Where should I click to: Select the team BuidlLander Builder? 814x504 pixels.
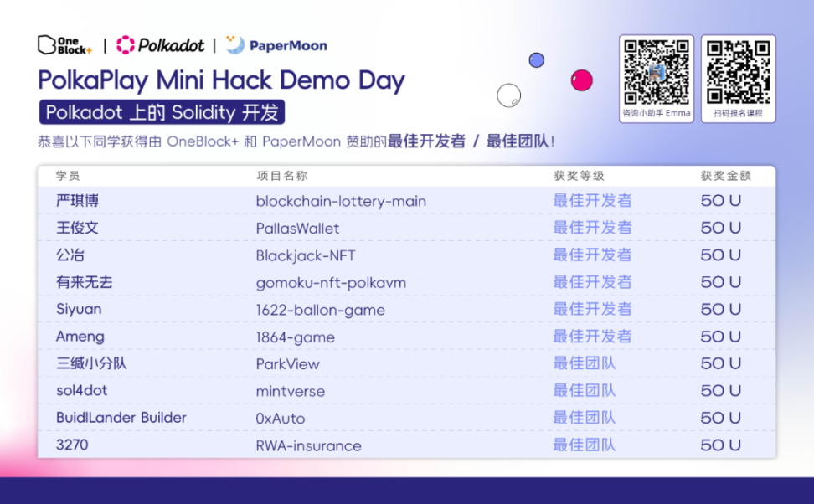coord(121,418)
